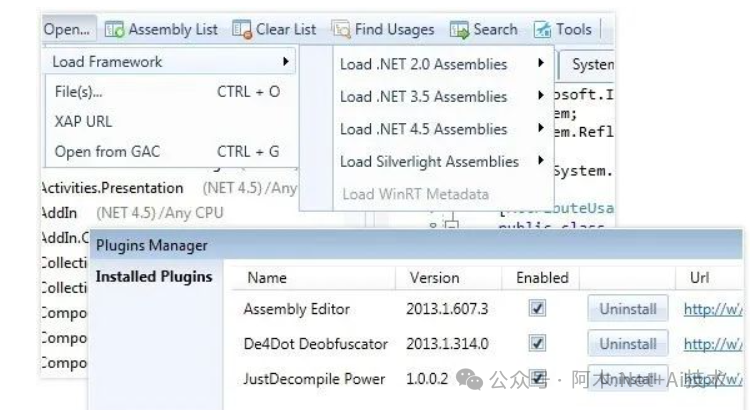
Task: Select Open from GAC menu item
Action: pos(107,152)
